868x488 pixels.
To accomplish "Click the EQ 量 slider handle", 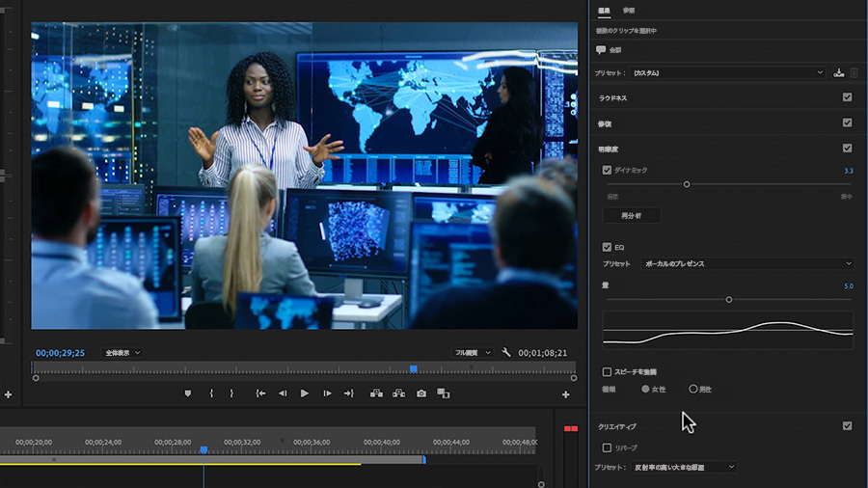I will pyautogui.click(x=729, y=299).
